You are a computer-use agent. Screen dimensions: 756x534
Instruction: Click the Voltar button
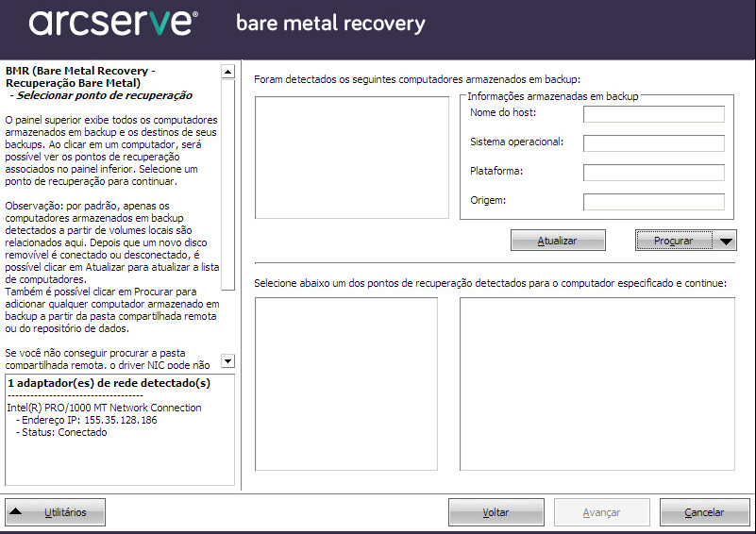[x=496, y=512]
